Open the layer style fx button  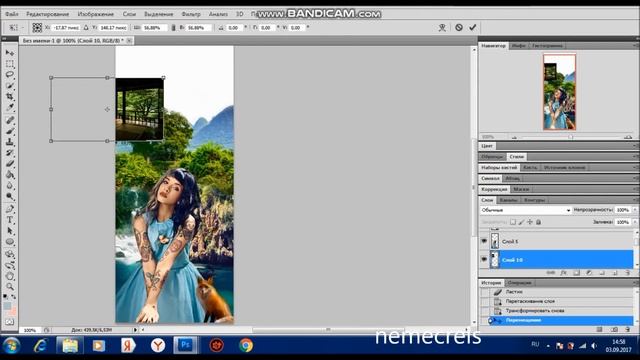tap(564, 273)
